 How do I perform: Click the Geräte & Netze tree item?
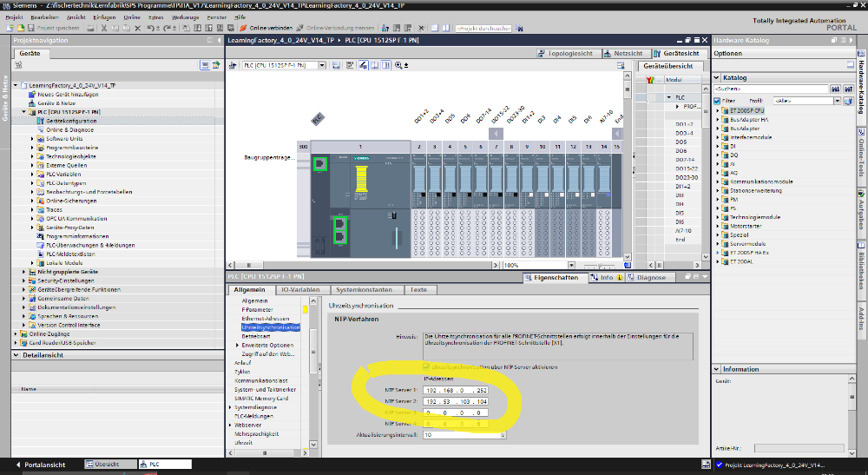(x=56, y=103)
